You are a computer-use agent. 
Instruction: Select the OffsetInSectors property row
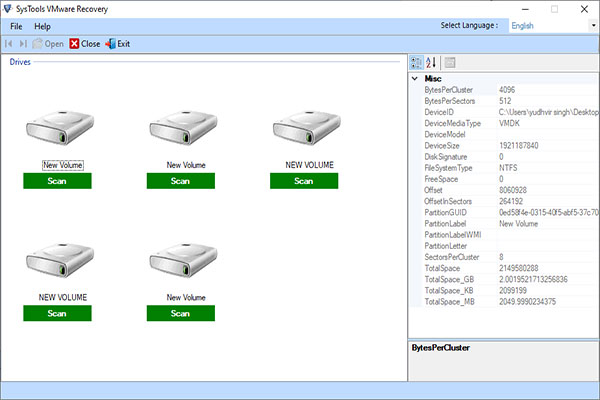510,201
